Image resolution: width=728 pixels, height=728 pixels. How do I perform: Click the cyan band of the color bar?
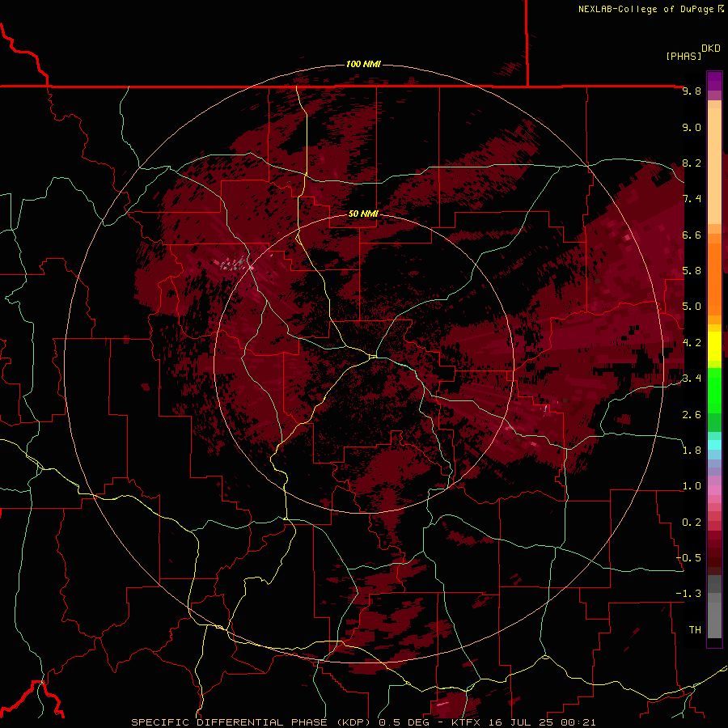pos(714,445)
